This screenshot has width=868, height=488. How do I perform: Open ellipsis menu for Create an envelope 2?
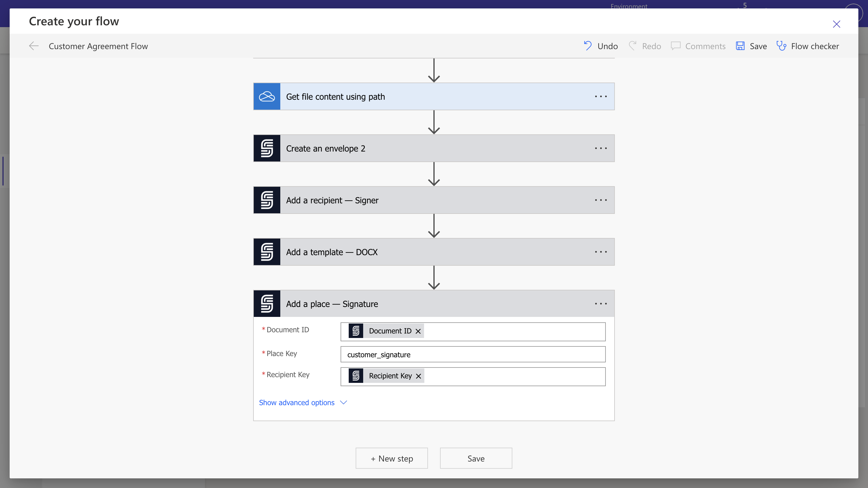[x=601, y=149]
